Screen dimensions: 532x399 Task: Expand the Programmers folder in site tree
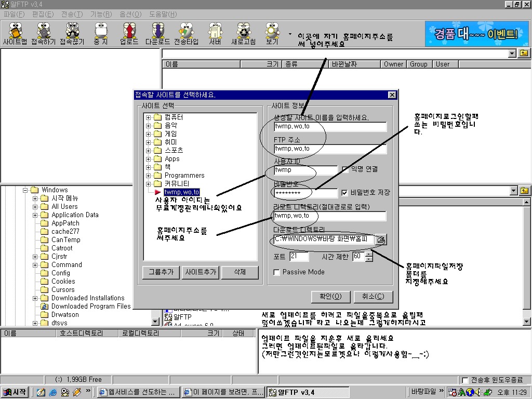tap(149, 176)
